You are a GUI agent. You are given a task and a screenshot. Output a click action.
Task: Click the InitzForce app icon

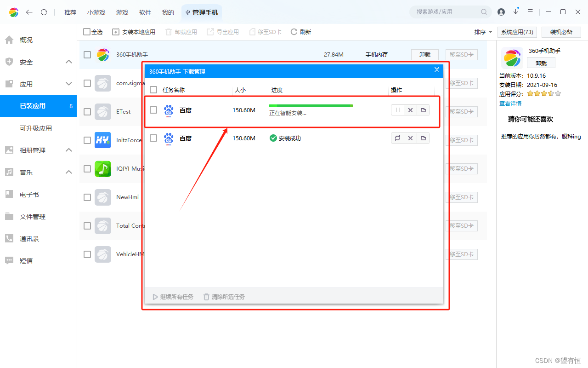(103, 140)
